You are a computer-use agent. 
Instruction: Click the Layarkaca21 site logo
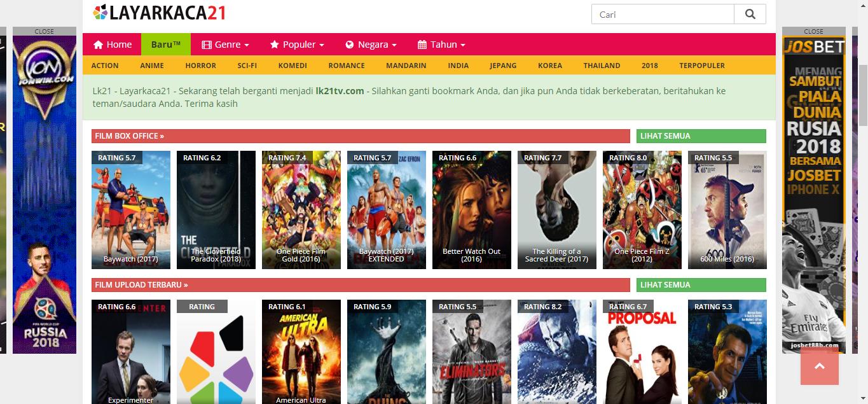[159, 13]
